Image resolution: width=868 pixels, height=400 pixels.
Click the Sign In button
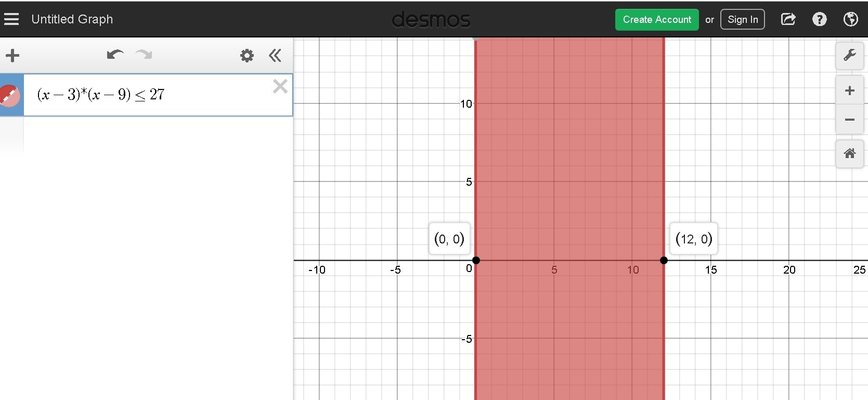click(x=742, y=20)
